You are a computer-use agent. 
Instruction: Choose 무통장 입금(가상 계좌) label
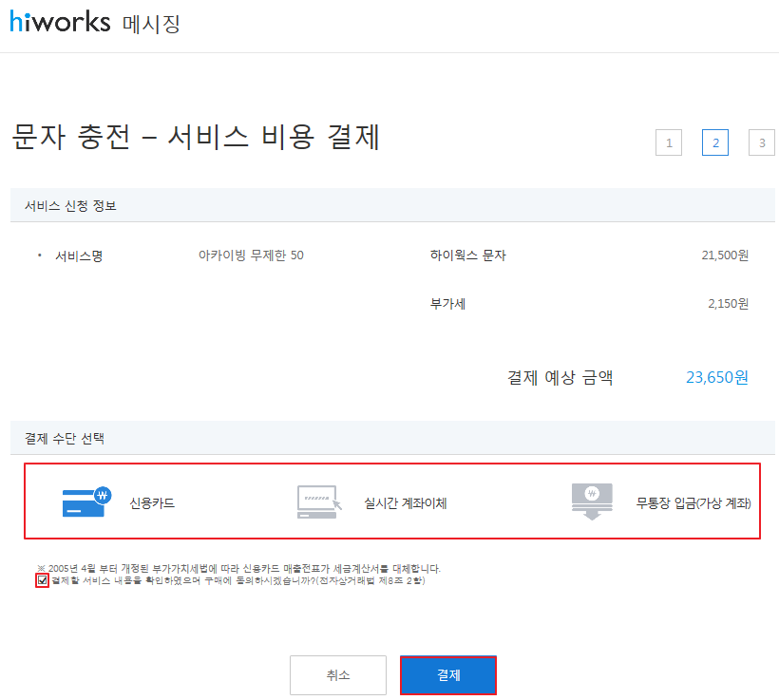(693, 503)
